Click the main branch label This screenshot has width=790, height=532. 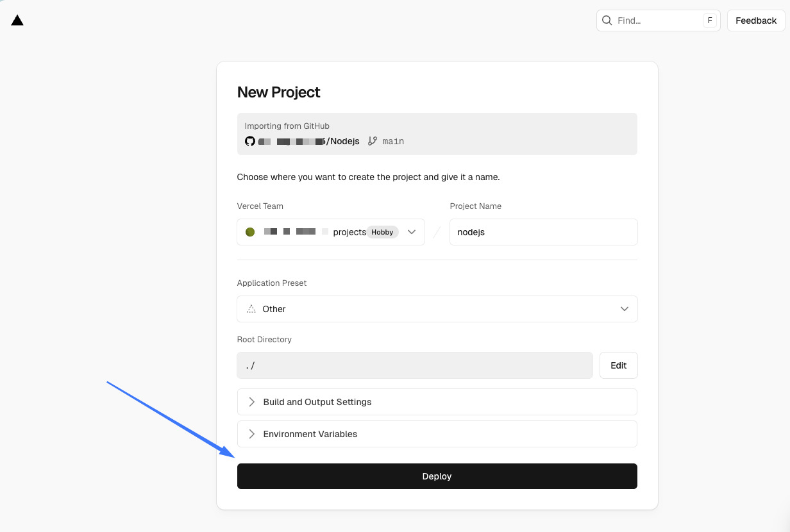pos(393,141)
